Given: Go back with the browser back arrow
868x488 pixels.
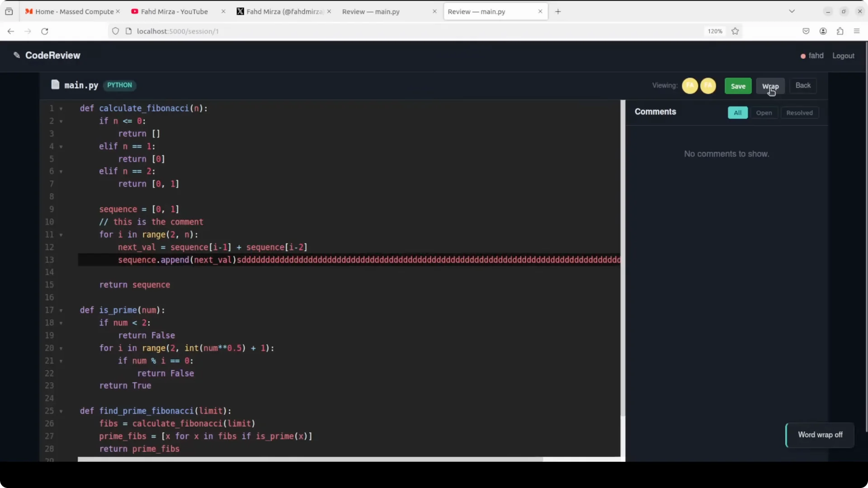Looking at the screenshot, I should 11,31.
